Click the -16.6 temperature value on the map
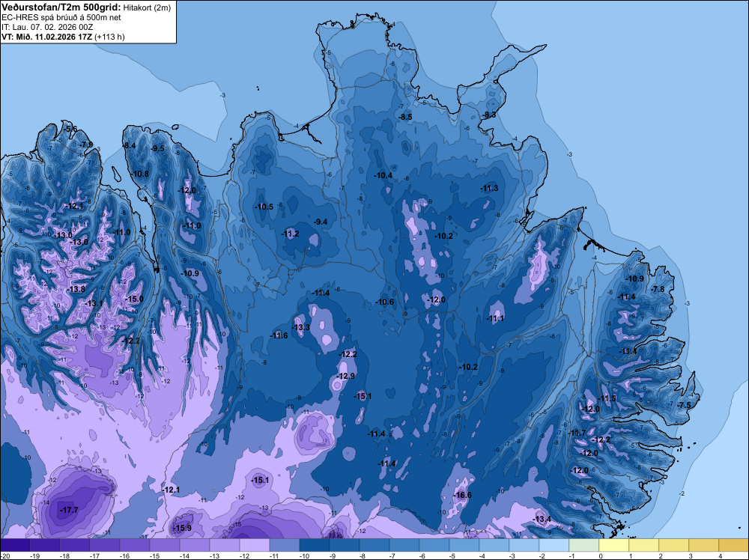The image size is (749, 560). (462, 495)
